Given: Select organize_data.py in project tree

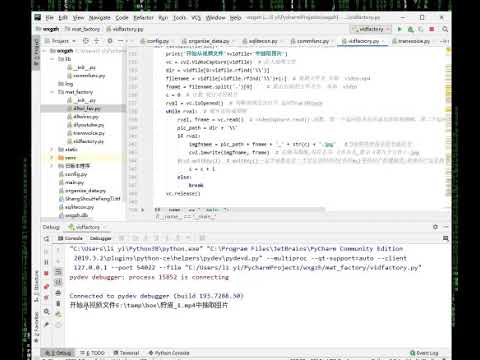Looking at the screenshot, I should tap(82, 191).
